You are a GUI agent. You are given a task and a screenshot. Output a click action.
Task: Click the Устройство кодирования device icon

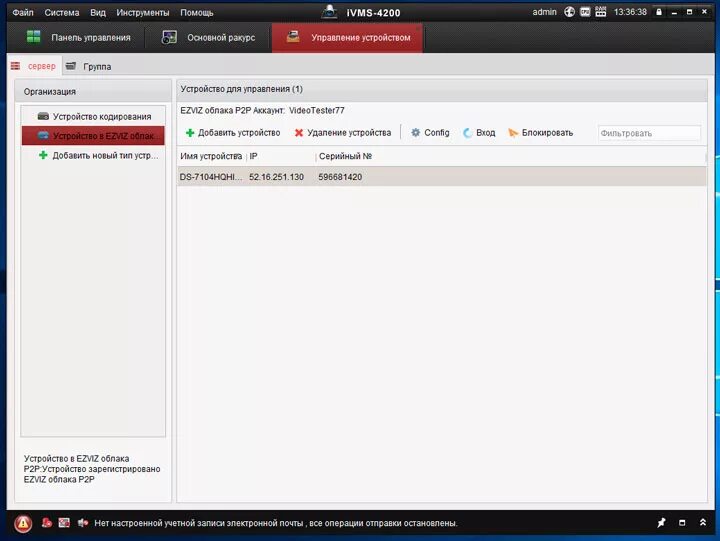pyautogui.click(x=43, y=116)
